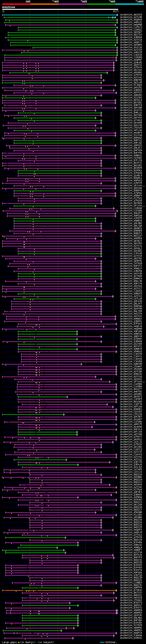Click the green alignment bar for UniRef100_Q01C26
Viewport: 146px width, 644px height.
click(75, 48)
